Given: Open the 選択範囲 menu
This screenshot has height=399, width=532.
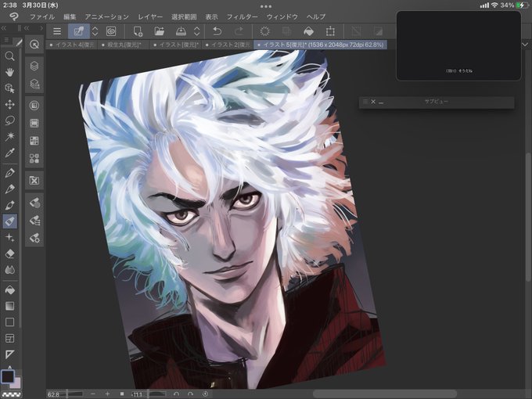Looking at the screenshot, I should click(184, 16).
